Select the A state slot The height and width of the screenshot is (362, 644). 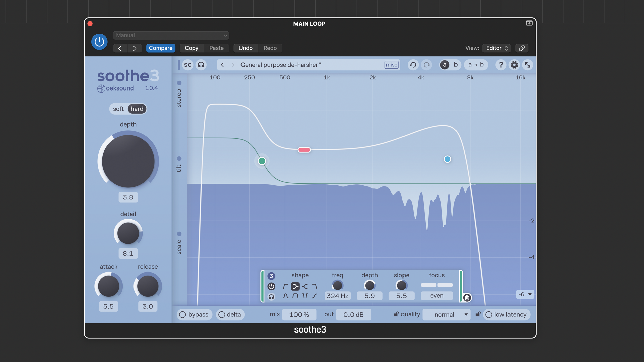(445, 65)
